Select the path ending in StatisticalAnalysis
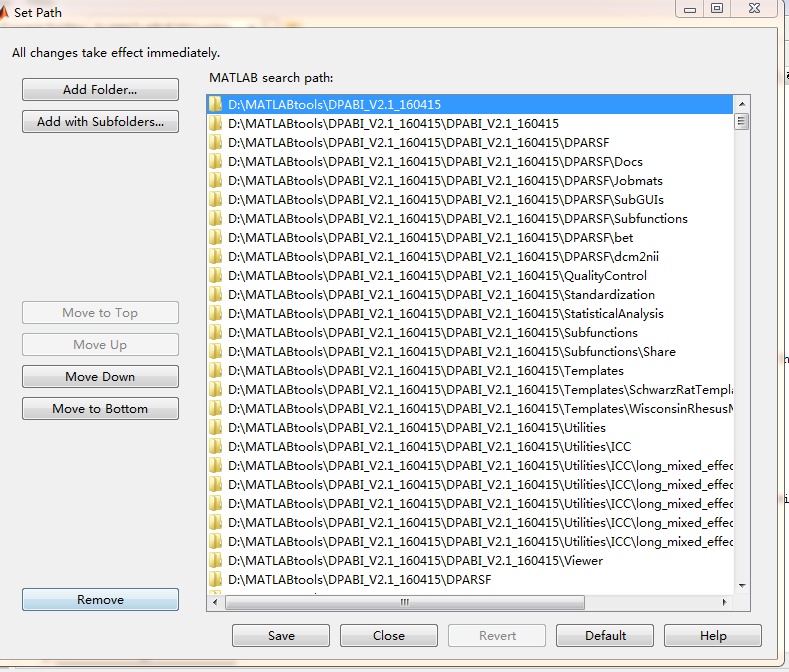Viewport: 789px width, 672px height. (470, 314)
